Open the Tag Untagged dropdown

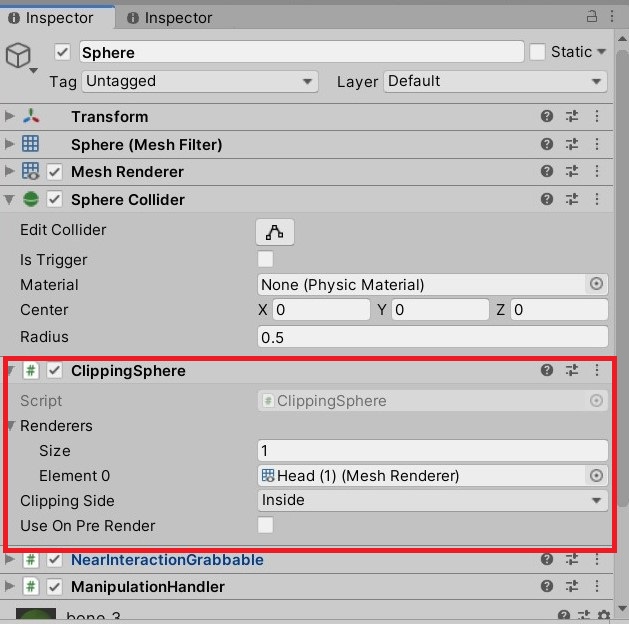[200, 81]
